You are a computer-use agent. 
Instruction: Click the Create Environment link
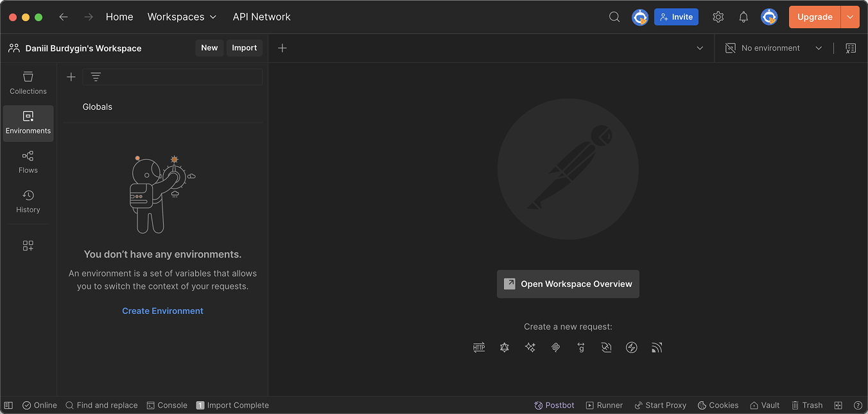(162, 311)
